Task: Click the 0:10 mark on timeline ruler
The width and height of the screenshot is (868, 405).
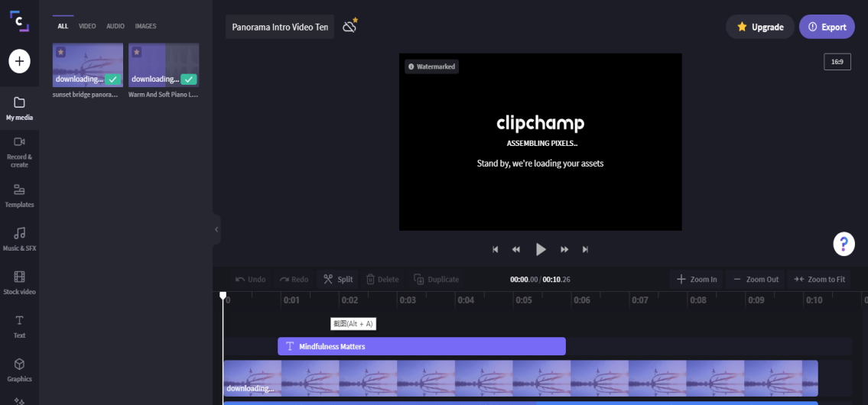Action: point(814,300)
